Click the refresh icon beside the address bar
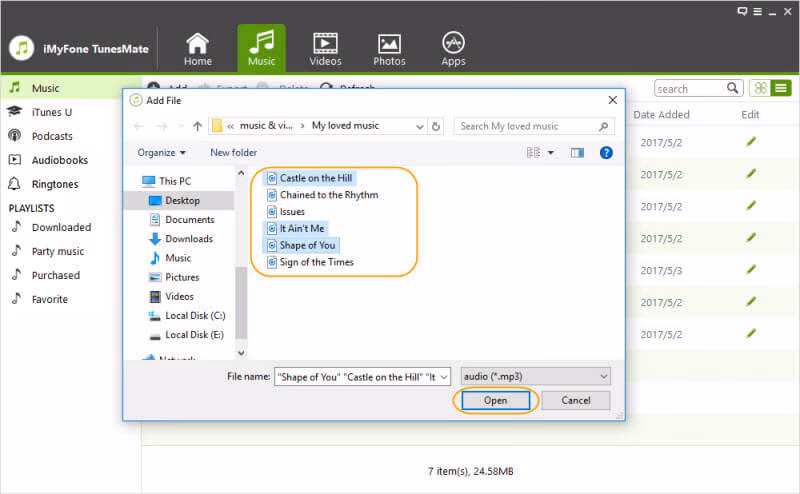This screenshot has width=800, height=494. click(x=435, y=127)
